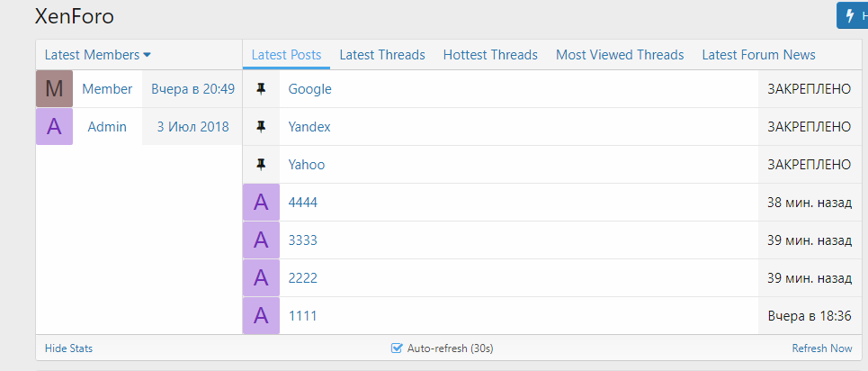This screenshot has height=371, width=868.
Task: Click the Admin avatar next to 1111
Action: pyautogui.click(x=261, y=316)
